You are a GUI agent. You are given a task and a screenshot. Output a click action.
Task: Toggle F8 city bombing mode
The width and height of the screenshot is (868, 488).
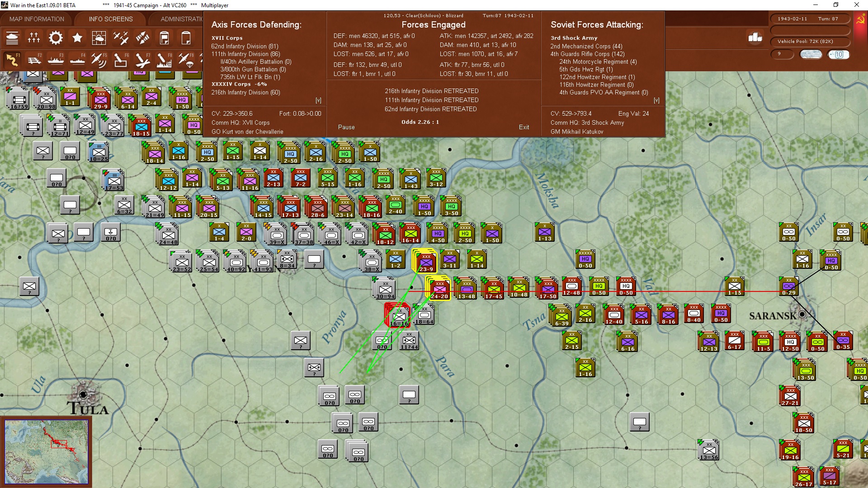point(164,60)
